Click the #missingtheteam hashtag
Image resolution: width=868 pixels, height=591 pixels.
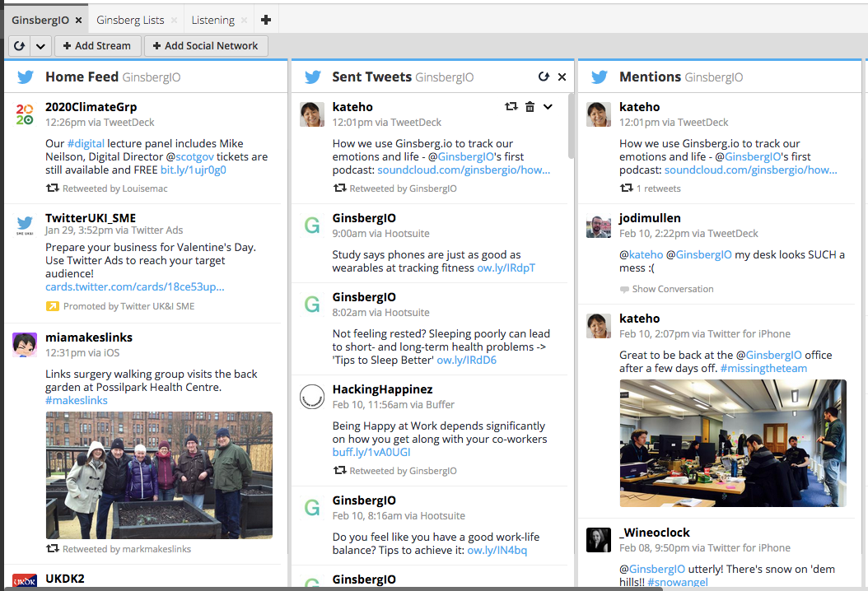(x=764, y=368)
